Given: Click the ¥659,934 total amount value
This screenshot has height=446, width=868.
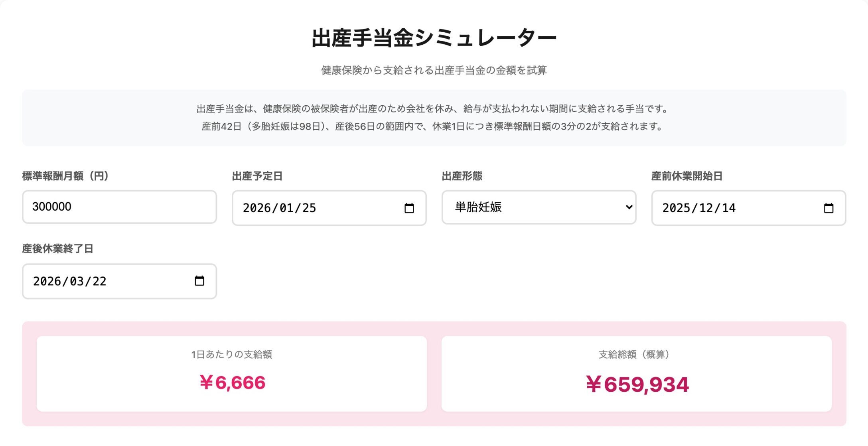Looking at the screenshot, I should pyautogui.click(x=637, y=385).
